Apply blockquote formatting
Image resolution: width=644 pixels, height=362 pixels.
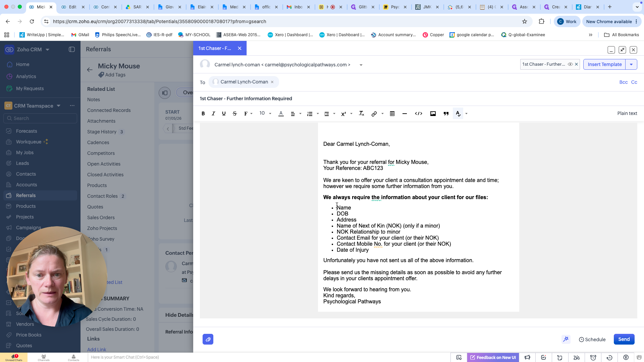pyautogui.click(x=446, y=114)
